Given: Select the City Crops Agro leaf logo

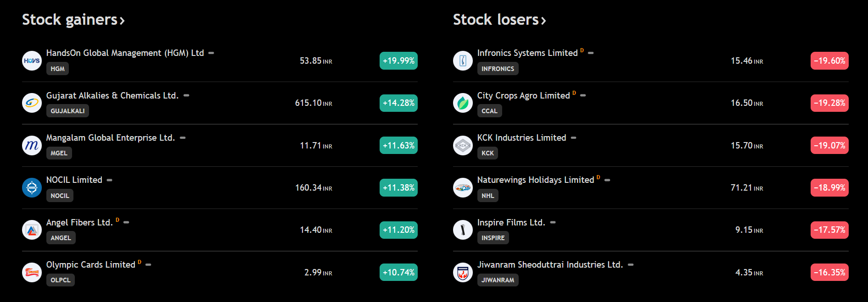Looking at the screenshot, I should click(463, 103).
